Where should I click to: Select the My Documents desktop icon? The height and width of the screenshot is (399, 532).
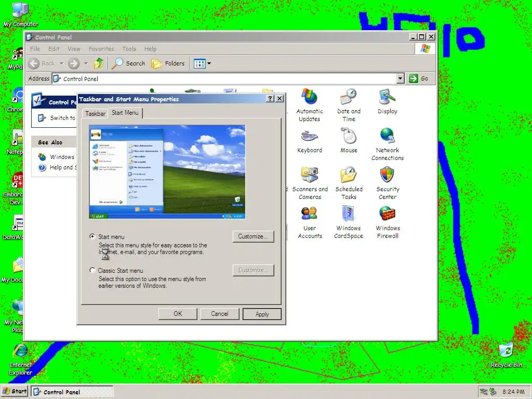pyautogui.click(x=12, y=270)
